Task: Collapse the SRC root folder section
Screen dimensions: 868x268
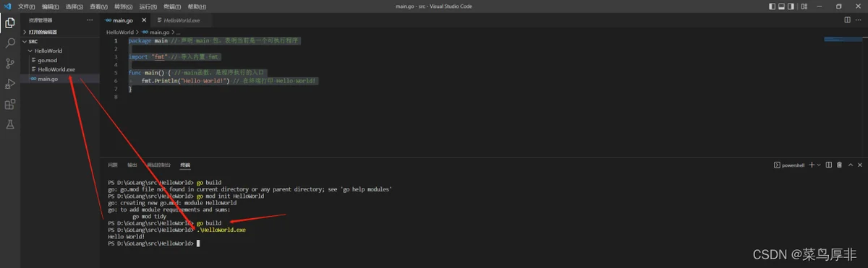Action: click(x=60, y=41)
